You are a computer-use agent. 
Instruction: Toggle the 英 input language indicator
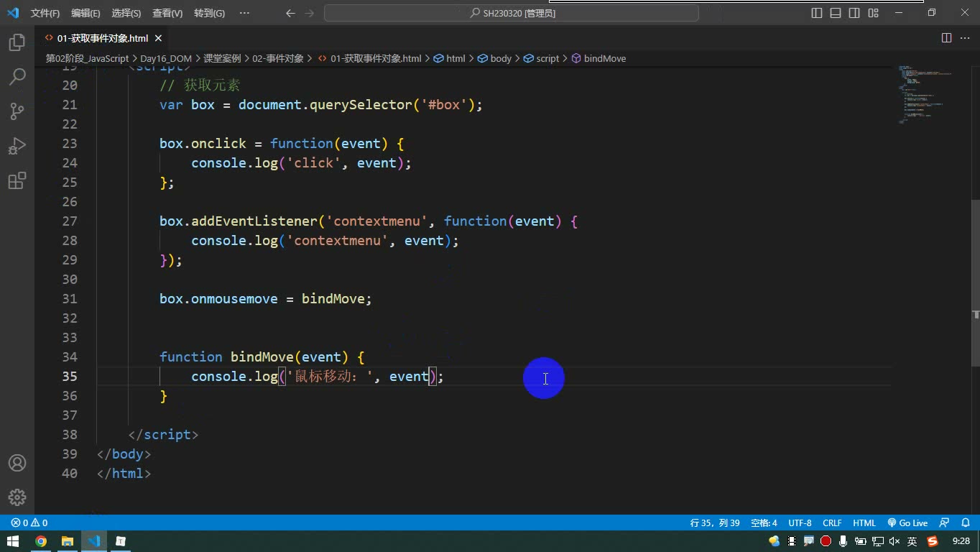[x=912, y=541]
